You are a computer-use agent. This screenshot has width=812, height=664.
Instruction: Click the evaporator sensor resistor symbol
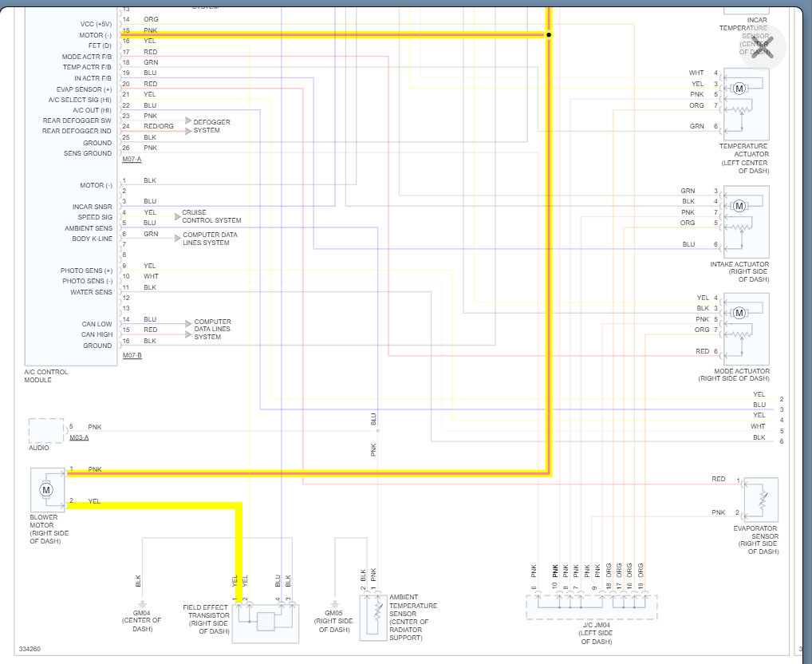(764, 500)
